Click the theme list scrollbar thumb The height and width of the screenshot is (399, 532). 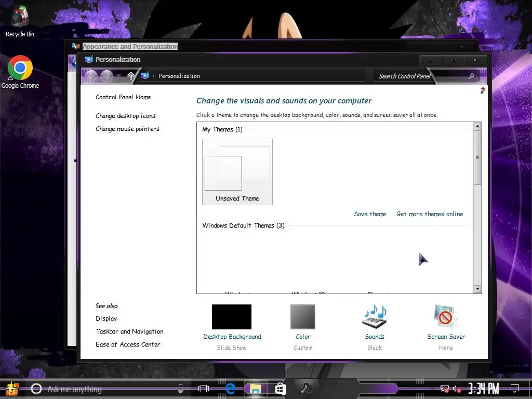tap(477, 158)
